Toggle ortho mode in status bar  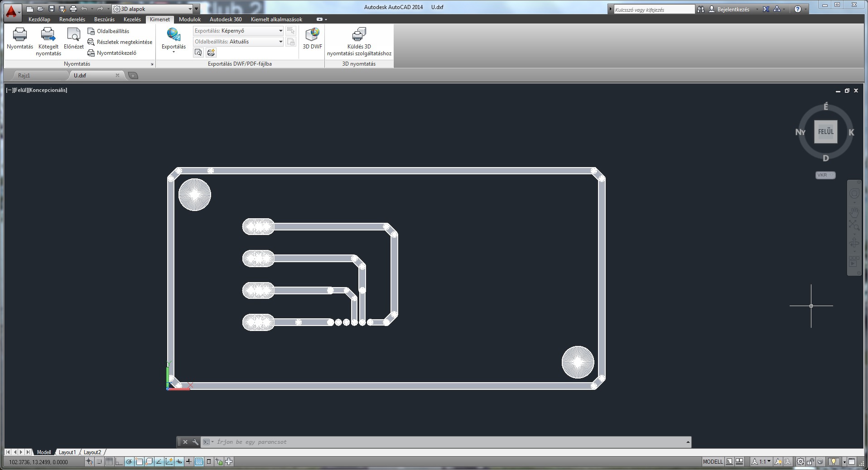click(119, 462)
